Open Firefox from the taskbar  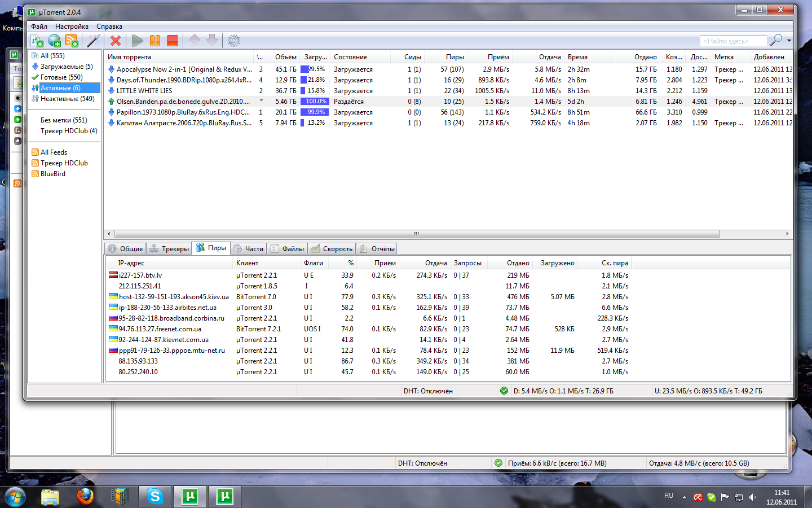[85, 497]
